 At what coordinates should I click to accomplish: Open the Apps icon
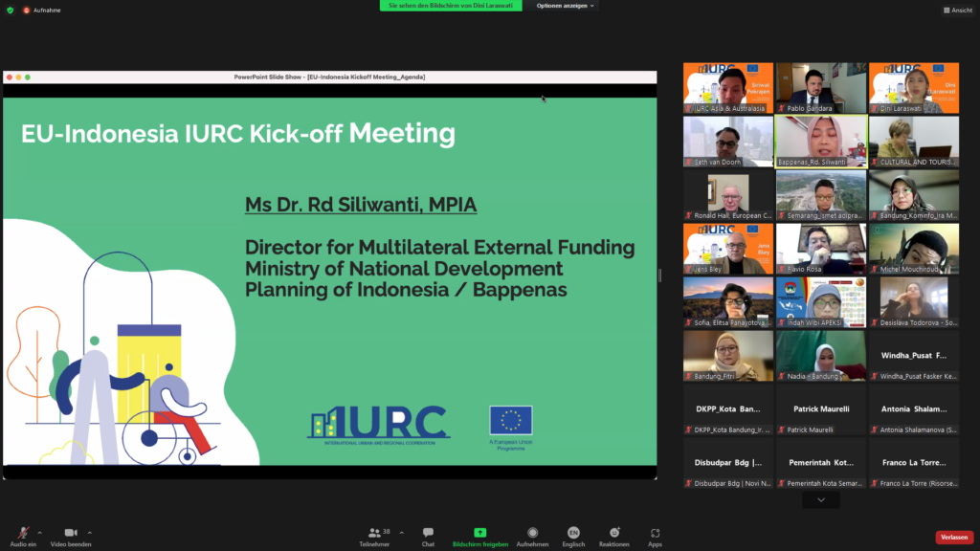(x=655, y=533)
